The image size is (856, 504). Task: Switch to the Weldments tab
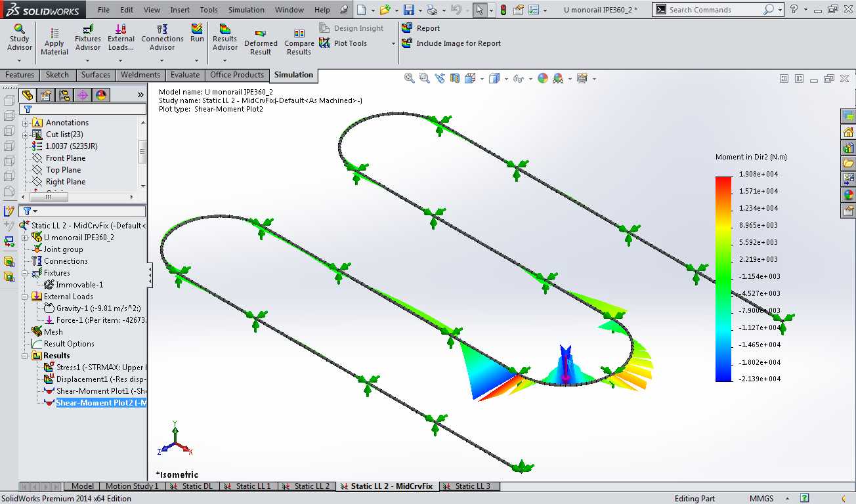point(140,75)
